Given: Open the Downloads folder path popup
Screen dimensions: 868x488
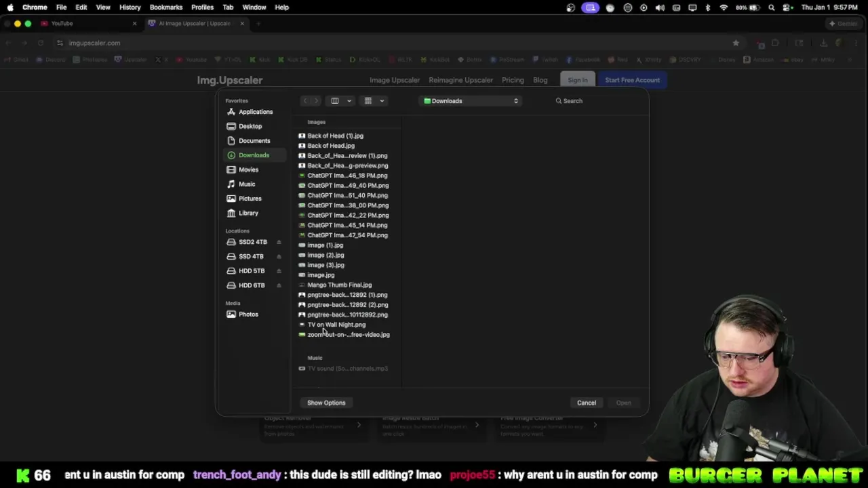Looking at the screenshot, I should click(471, 101).
